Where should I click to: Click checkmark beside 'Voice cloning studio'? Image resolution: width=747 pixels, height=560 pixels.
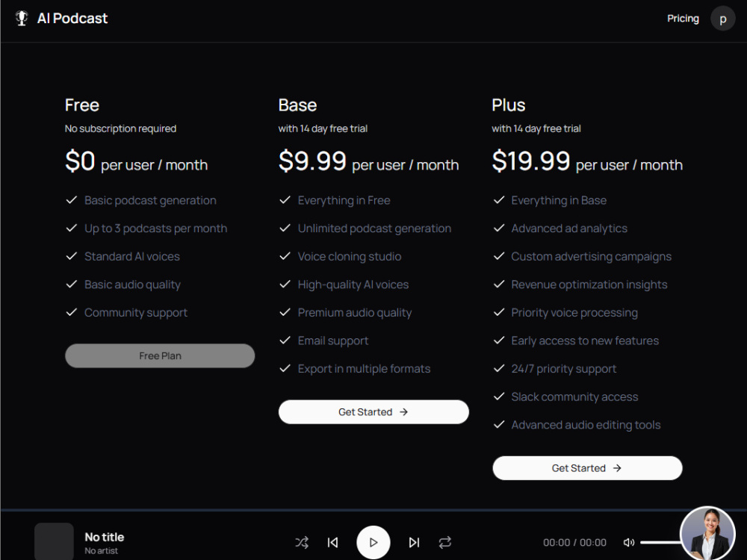[285, 256]
